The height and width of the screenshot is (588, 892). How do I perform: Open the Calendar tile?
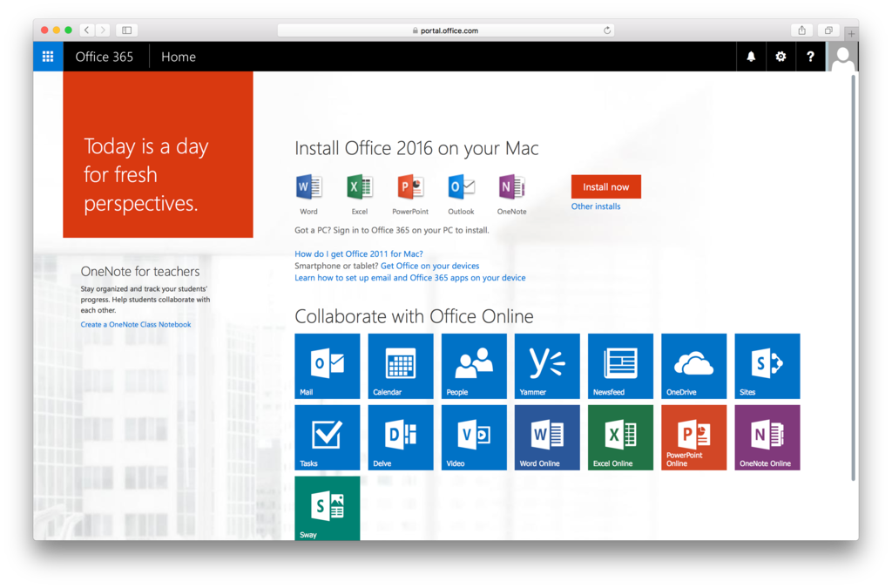click(x=401, y=366)
